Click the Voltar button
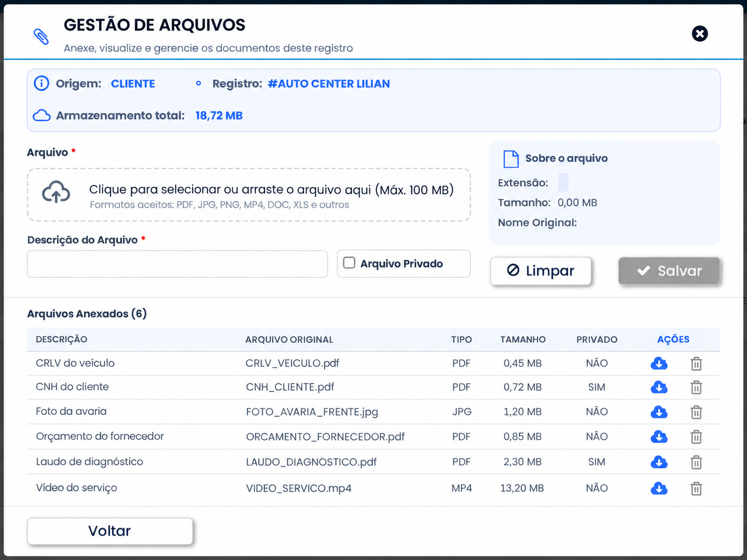Viewport: 747px width, 560px height. [x=110, y=531]
